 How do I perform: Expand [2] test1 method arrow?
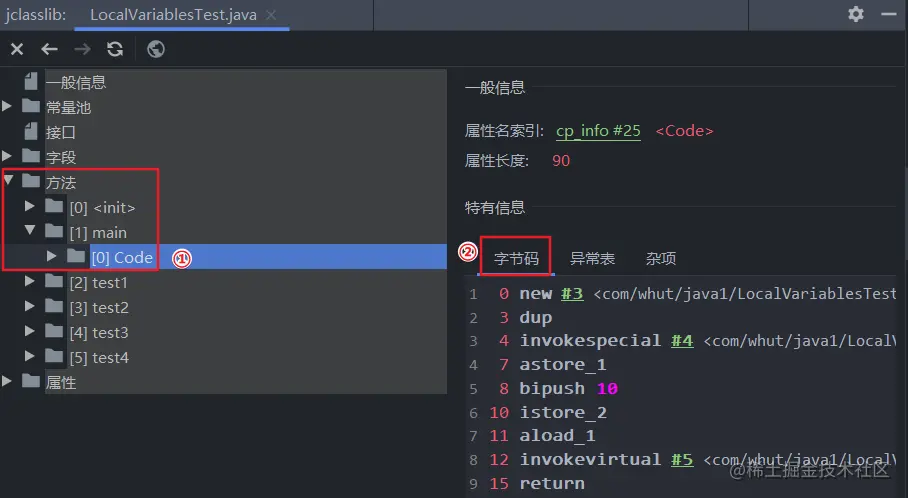click(x=30, y=281)
